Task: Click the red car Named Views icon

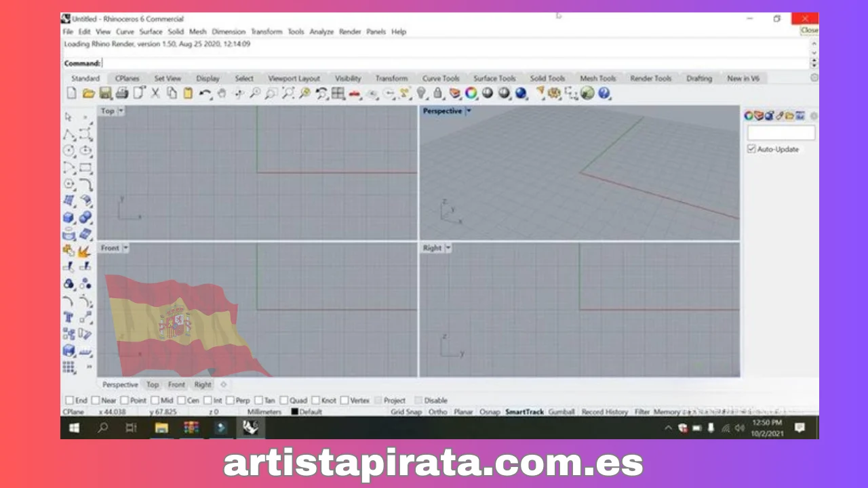Action: 355,94
